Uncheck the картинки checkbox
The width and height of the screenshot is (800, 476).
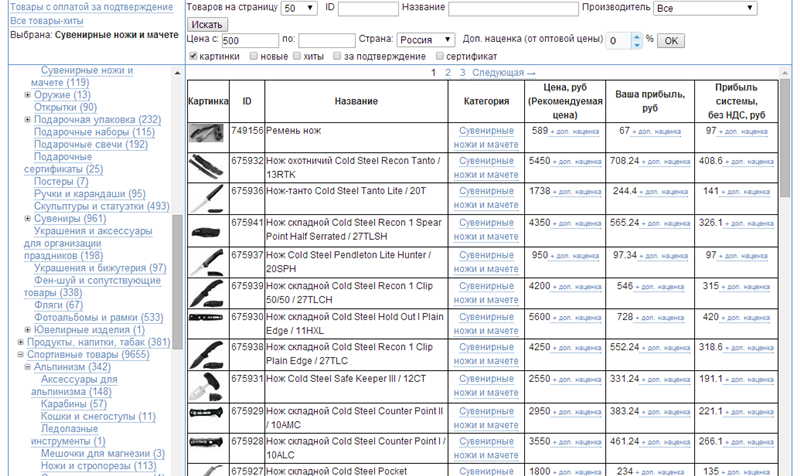192,56
